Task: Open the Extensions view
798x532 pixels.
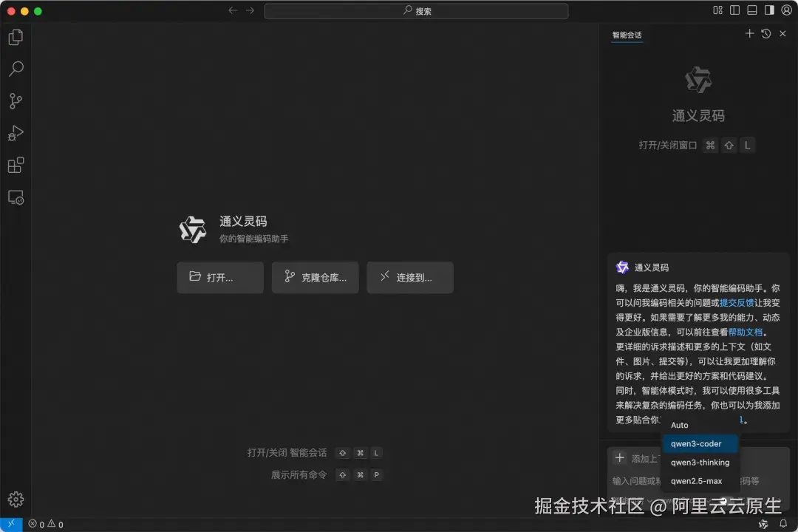Action: (x=16, y=165)
